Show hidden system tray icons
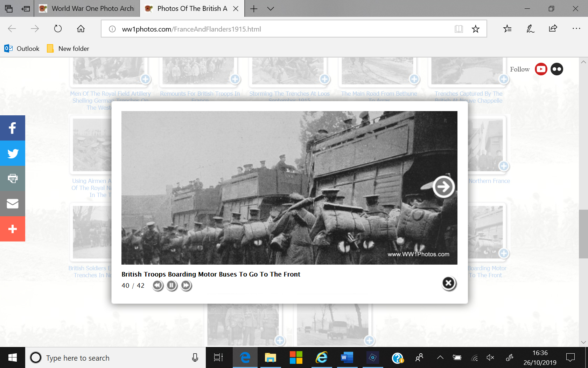The image size is (588, 368). pos(440,358)
